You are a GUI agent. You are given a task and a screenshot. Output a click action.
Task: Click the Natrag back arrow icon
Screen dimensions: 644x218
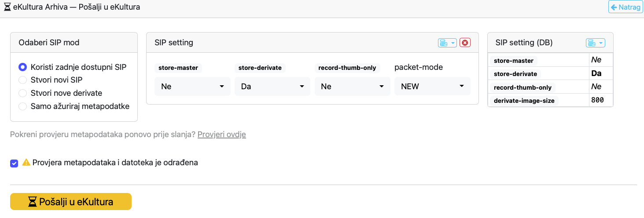614,7
